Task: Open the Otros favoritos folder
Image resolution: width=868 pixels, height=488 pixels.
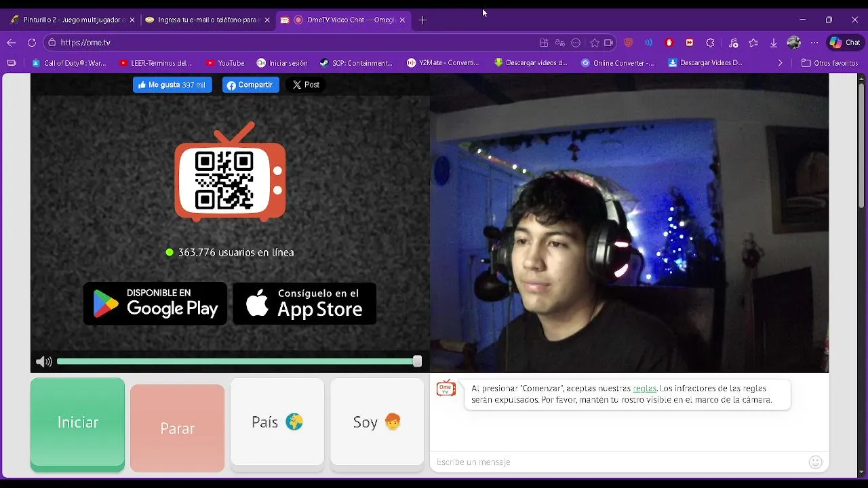Action: click(830, 63)
